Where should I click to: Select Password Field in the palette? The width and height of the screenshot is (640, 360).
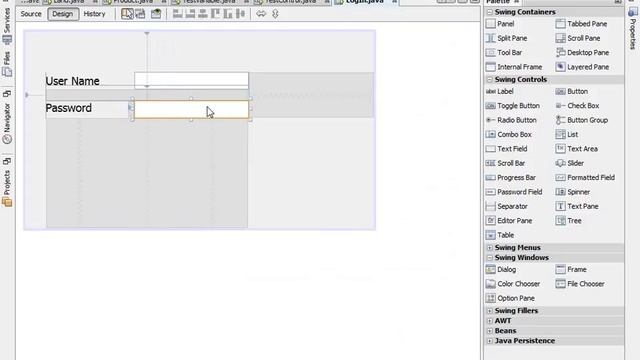point(514,192)
